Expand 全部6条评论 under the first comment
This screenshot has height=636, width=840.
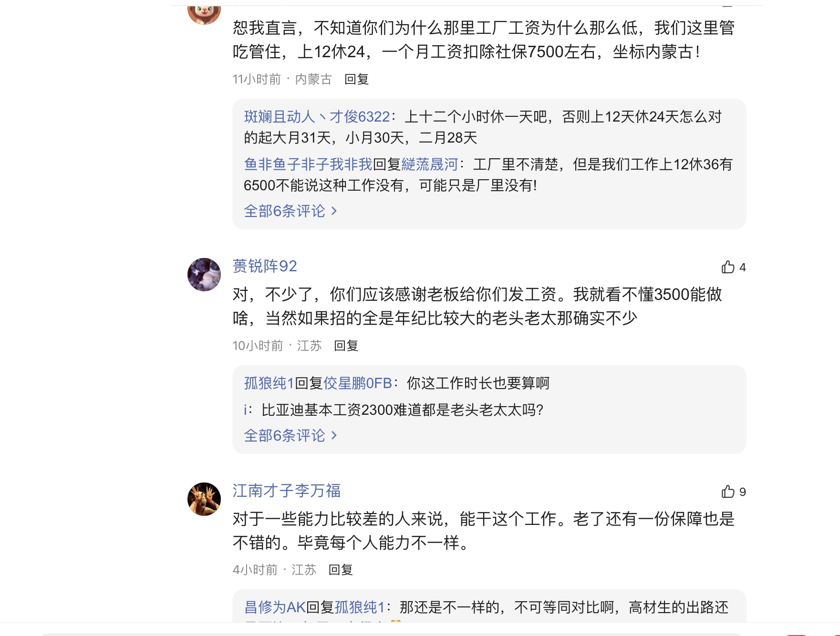pyautogui.click(x=286, y=211)
